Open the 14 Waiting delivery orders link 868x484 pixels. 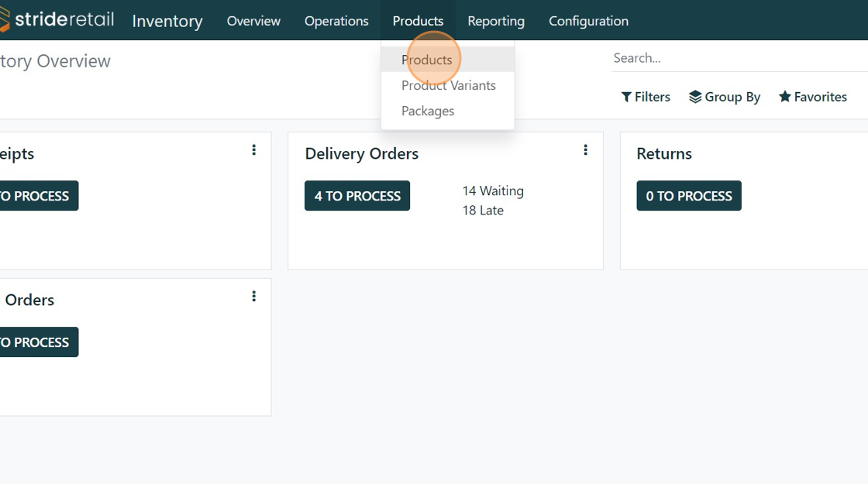pos(493,191)
